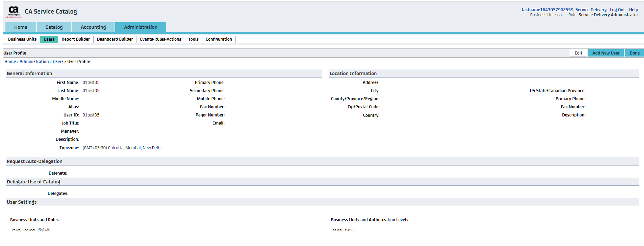Switch to the Catalog tab

click(x=54, y=27)
